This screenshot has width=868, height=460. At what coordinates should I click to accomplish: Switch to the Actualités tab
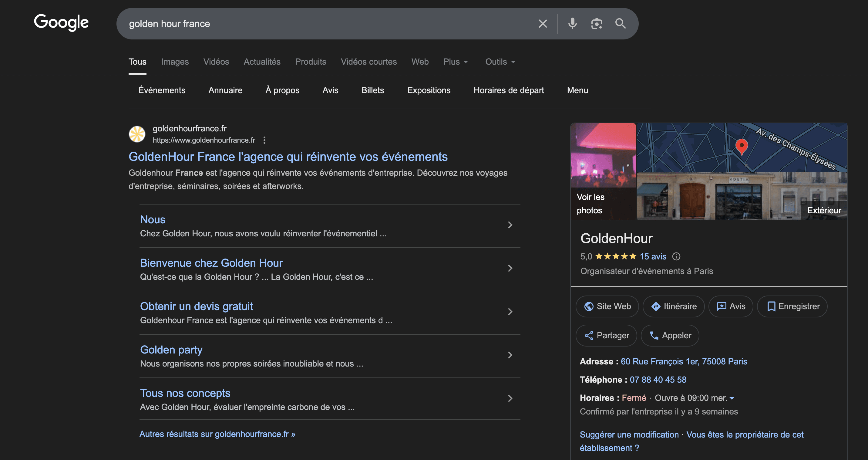262,62
